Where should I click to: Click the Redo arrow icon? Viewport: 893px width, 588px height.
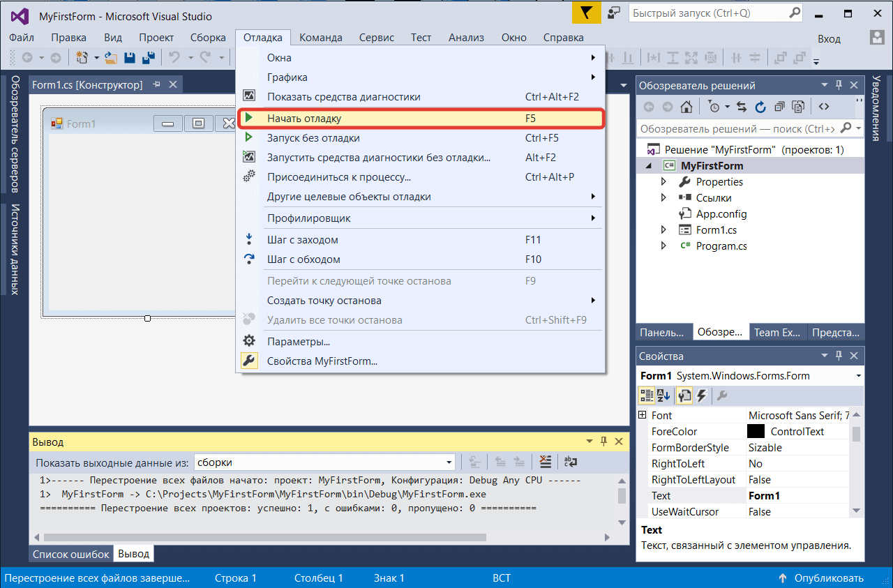tap(206, 58)
